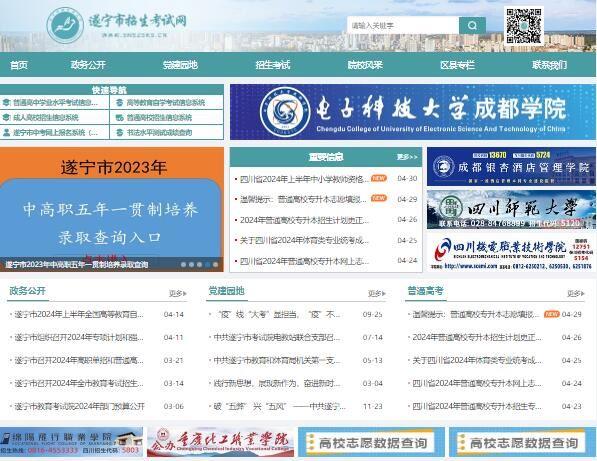Click the 重庆化工职业学院 banner
The width and height of the screenshot is (597, 461).
220,442
